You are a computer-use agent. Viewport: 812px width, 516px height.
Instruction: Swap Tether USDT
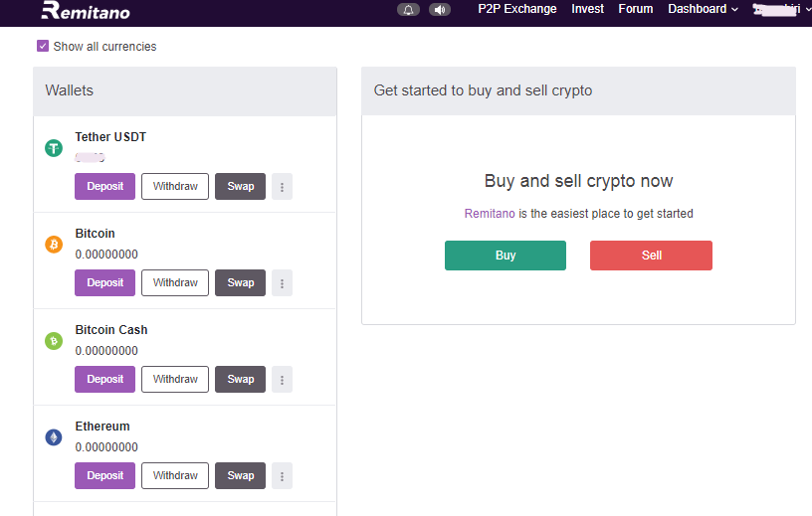tap(240, 186)
